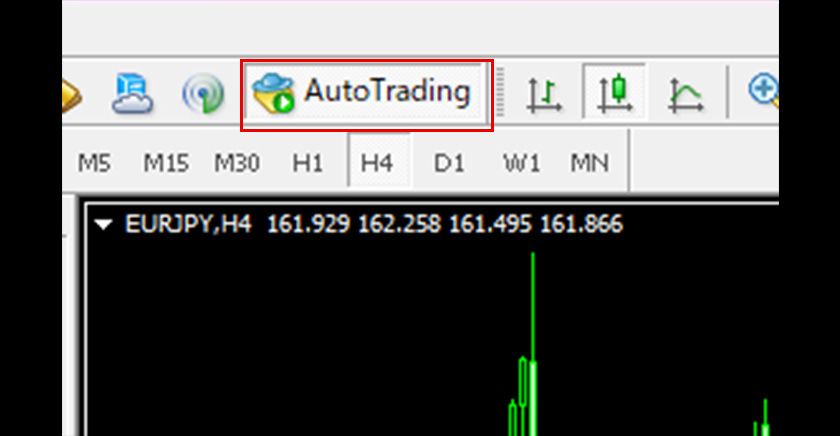The height and width of the screenshot is (436, 840).
Task: Switch to the M30 timeframe
Action: tap(237, 162)
